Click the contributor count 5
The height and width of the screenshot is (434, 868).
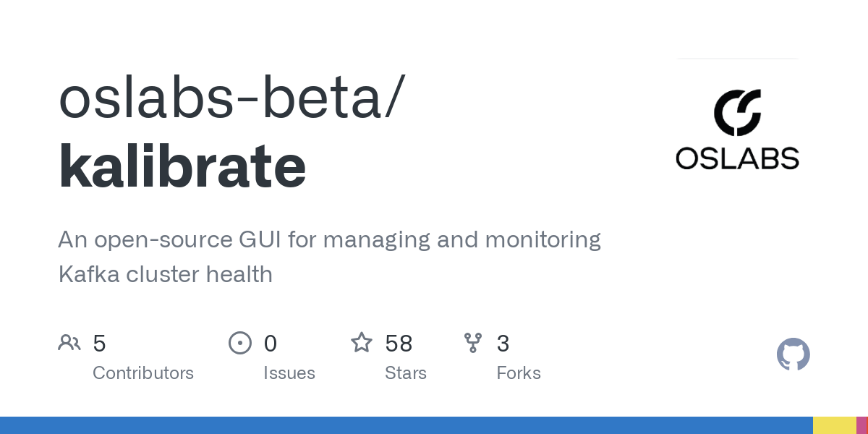[x=100, y=343]
